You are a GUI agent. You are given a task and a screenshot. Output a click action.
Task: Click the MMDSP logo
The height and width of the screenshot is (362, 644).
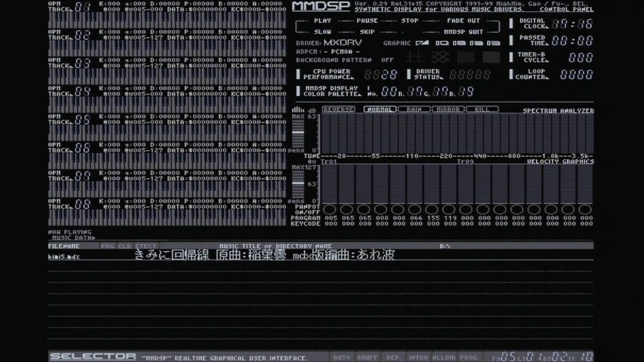coord(321,6)
